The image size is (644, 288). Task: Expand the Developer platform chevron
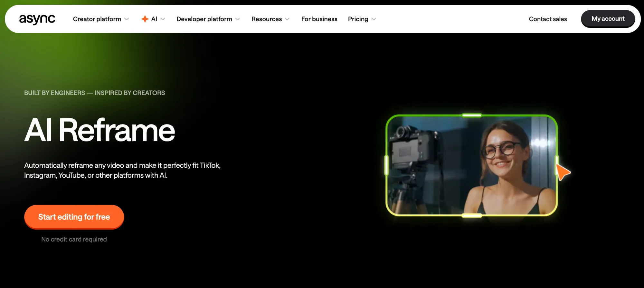237,19
